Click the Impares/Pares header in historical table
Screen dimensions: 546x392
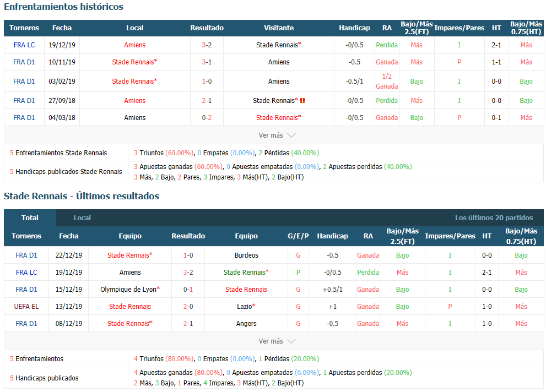(x=459, y=28)
